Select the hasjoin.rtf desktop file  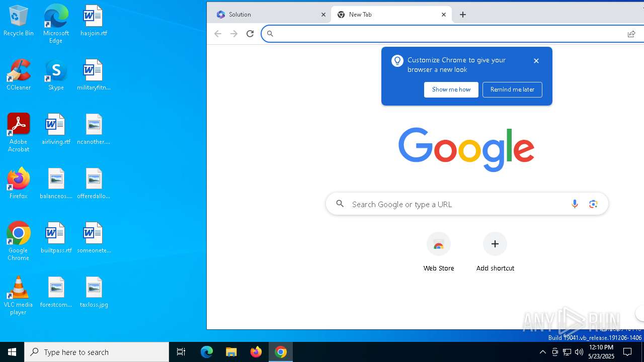(94, 21)
